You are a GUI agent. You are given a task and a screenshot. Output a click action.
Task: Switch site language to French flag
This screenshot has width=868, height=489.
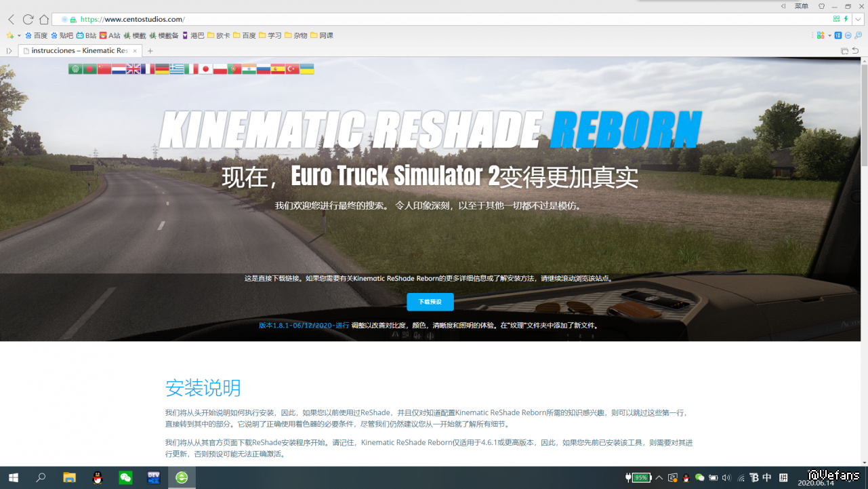pos(148,69)
